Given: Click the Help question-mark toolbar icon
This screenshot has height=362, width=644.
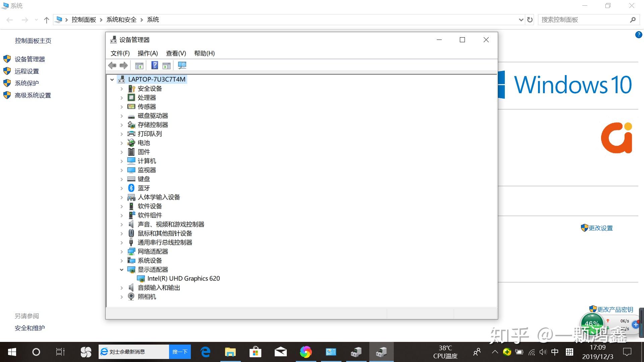Looking at the screenshot, I should pos(154,66).
